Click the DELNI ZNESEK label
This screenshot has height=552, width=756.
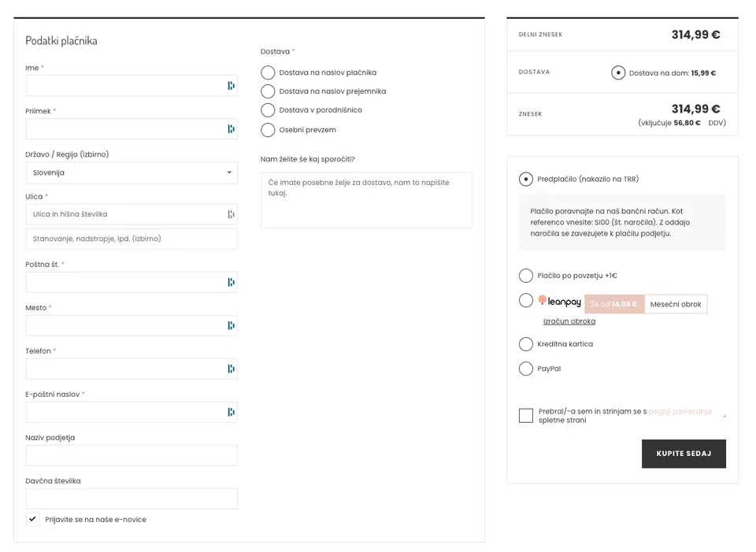[x=540, y=35]
